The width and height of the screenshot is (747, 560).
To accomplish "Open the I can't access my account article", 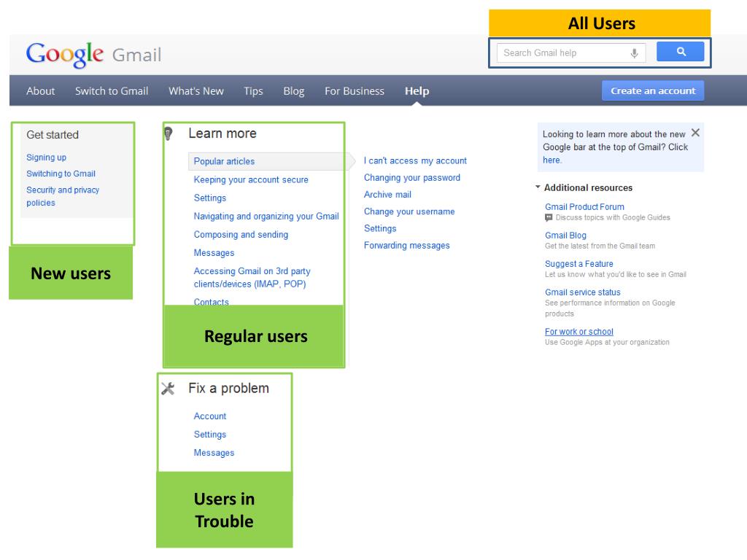I will tap(415, 161).
